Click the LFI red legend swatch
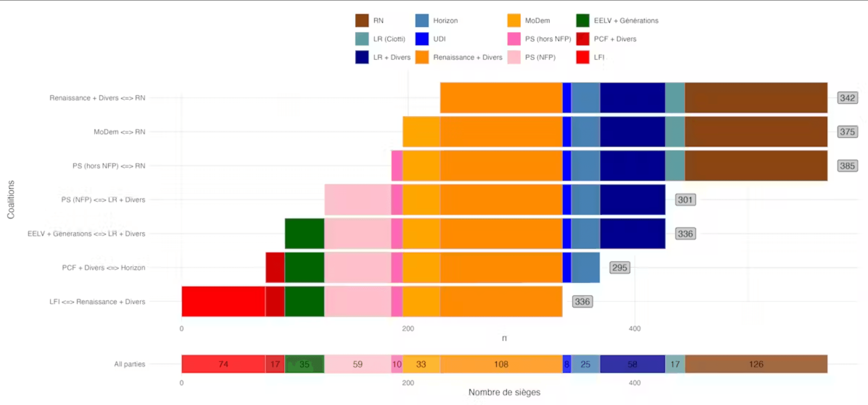868x405 pixels. tap(583, 57)
